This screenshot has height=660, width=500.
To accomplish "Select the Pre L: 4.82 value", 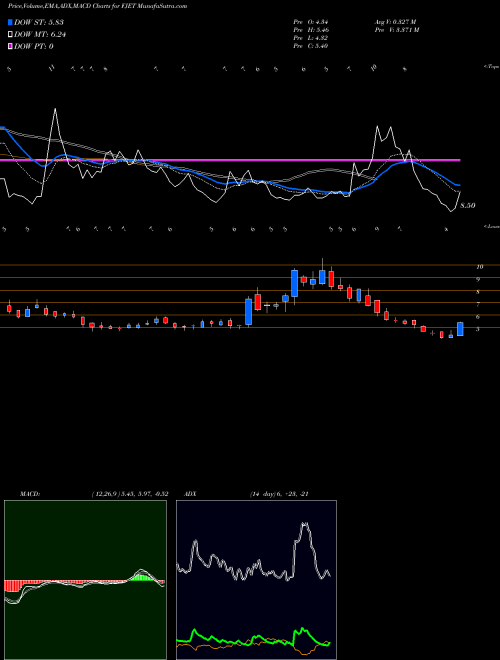I will tap(311, 38).
